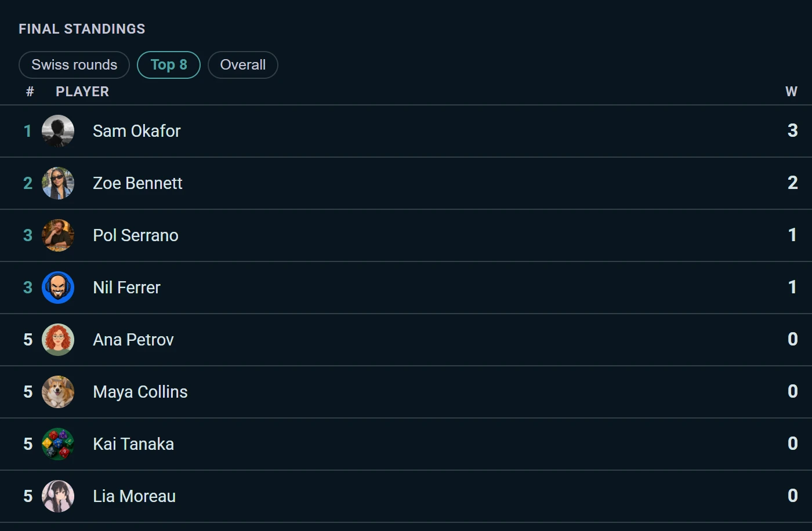Select the Top 8 tab
This screenshot has width=812, height=531.
[169, 65]
